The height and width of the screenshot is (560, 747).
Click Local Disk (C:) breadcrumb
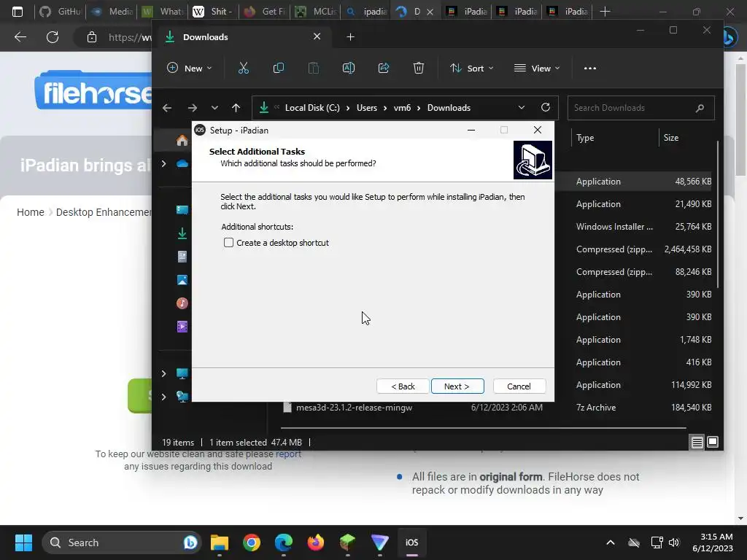[312, 108]
